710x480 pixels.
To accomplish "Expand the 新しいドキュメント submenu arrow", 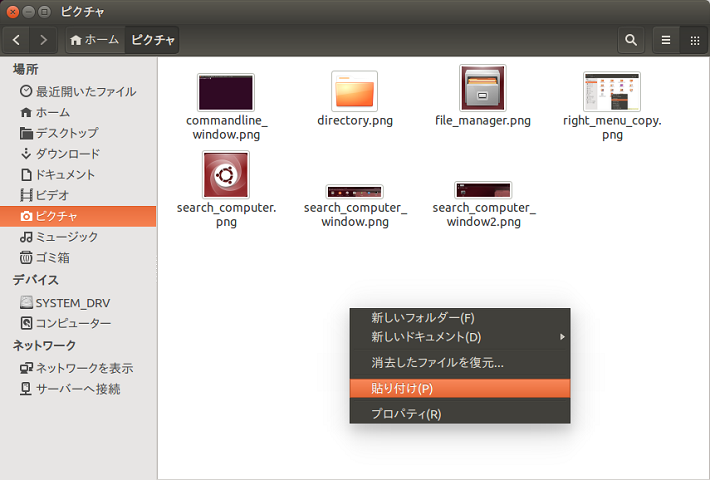I will 562,337.
